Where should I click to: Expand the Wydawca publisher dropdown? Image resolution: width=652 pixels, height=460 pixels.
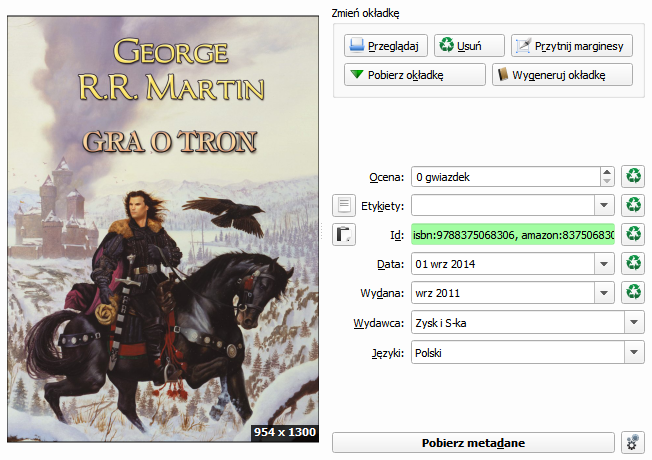click(x=634, y=322)
